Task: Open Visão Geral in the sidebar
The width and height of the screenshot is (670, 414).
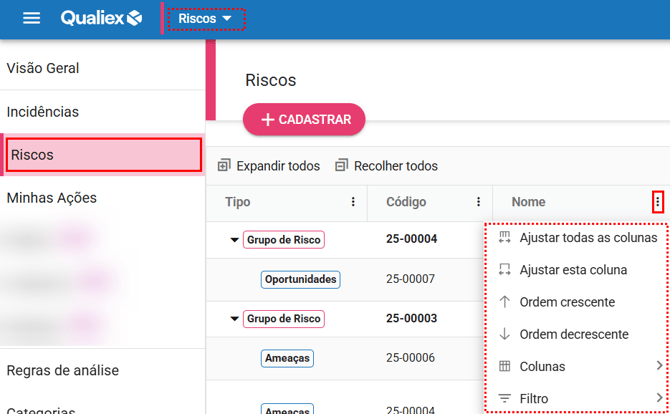Action: (x=43, y=68)
